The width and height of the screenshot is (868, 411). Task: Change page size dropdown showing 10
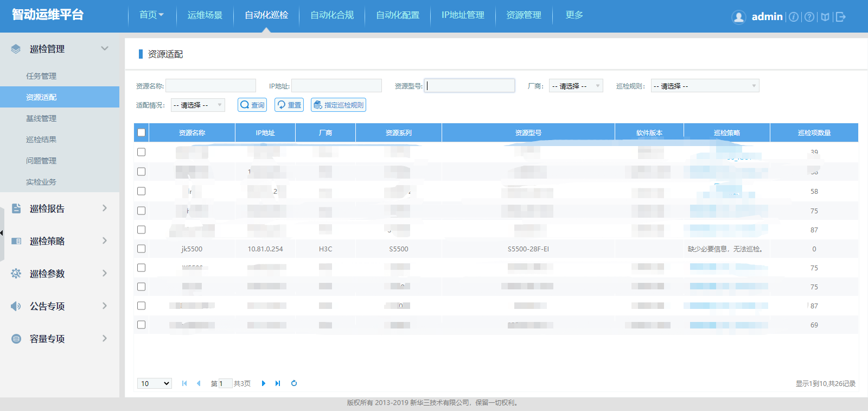[x=155, y=383]
